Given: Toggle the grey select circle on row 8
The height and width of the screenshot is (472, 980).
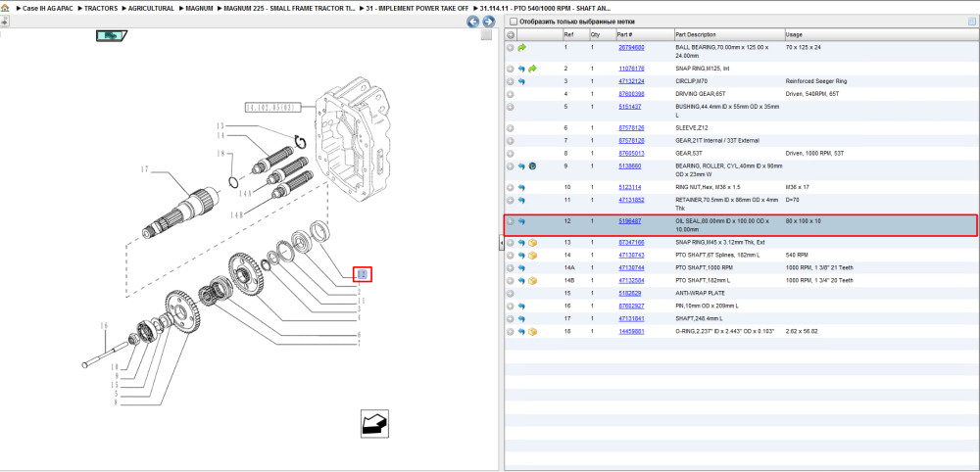Looking at the screenshot, I should pos(511,153).
